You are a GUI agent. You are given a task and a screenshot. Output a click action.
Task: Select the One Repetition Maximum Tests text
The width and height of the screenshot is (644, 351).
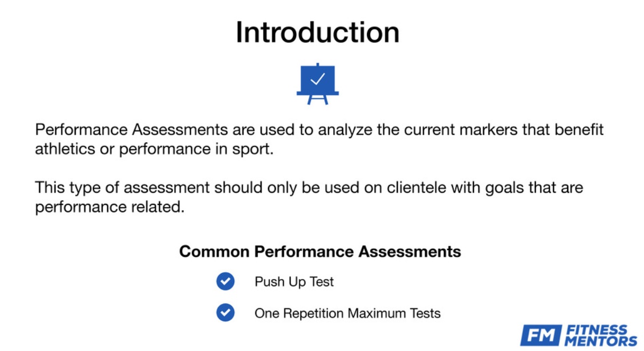click(347, 313)
